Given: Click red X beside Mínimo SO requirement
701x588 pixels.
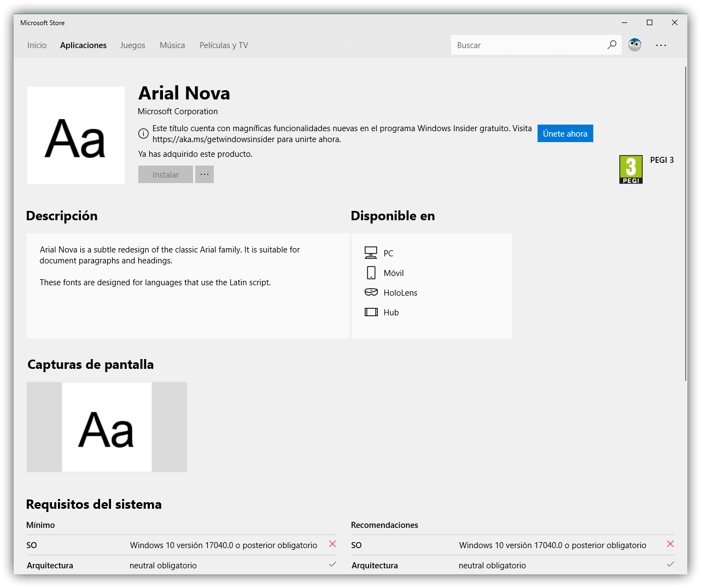Looking at the screenshot, I should point(332,544).
